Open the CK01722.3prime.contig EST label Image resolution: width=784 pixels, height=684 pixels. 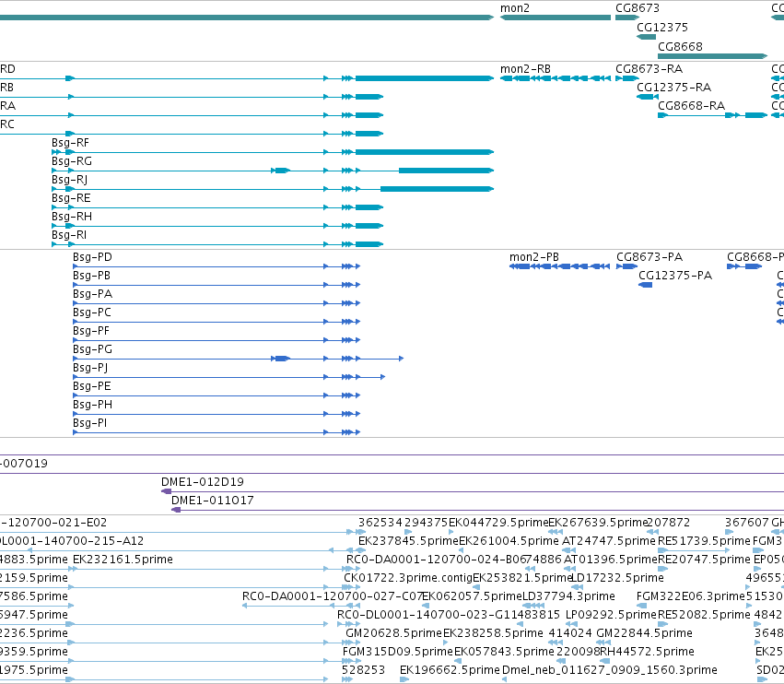408,578
